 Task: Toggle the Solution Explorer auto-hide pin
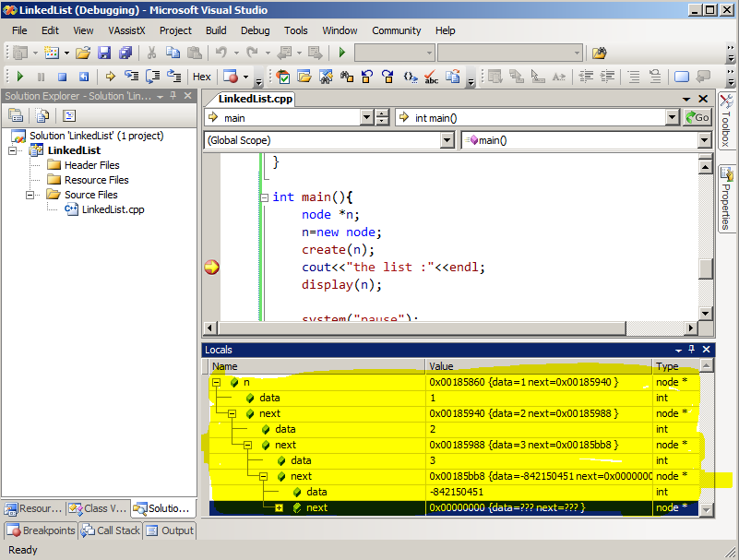173,96
